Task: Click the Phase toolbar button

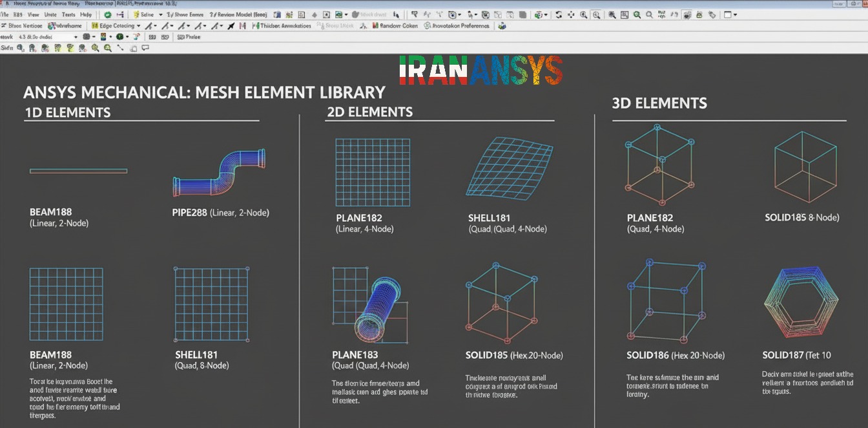Action: (x=189, y=37)
